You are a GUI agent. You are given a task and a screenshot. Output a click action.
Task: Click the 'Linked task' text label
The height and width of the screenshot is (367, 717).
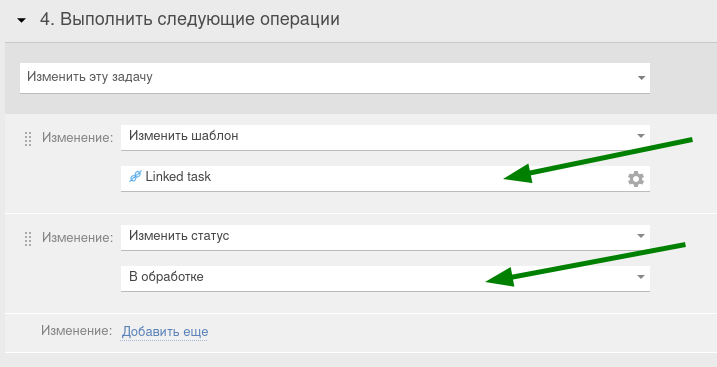click(178, 177)
